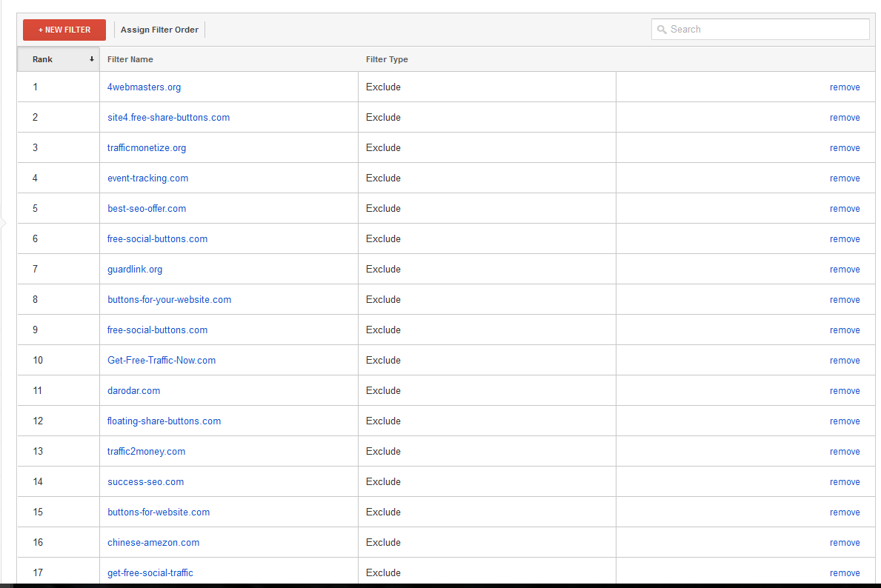Click the search magnifier icon

(662, 29)
